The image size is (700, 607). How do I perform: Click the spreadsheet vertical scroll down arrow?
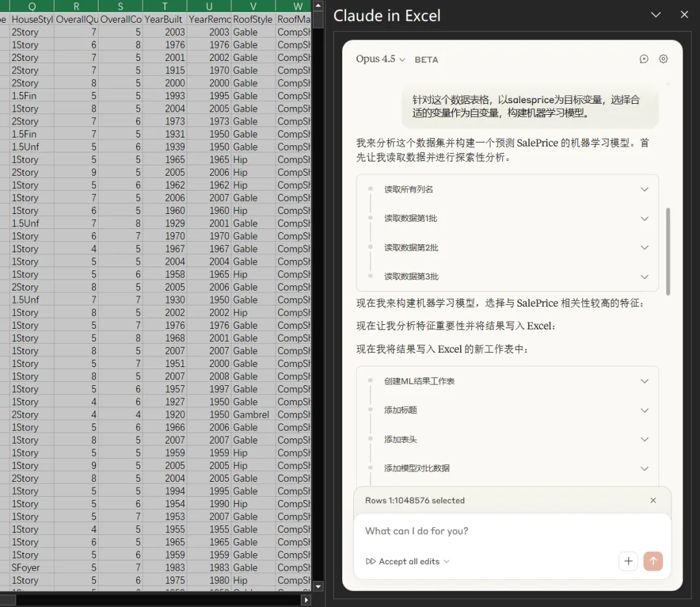click(x=318, y=586)
